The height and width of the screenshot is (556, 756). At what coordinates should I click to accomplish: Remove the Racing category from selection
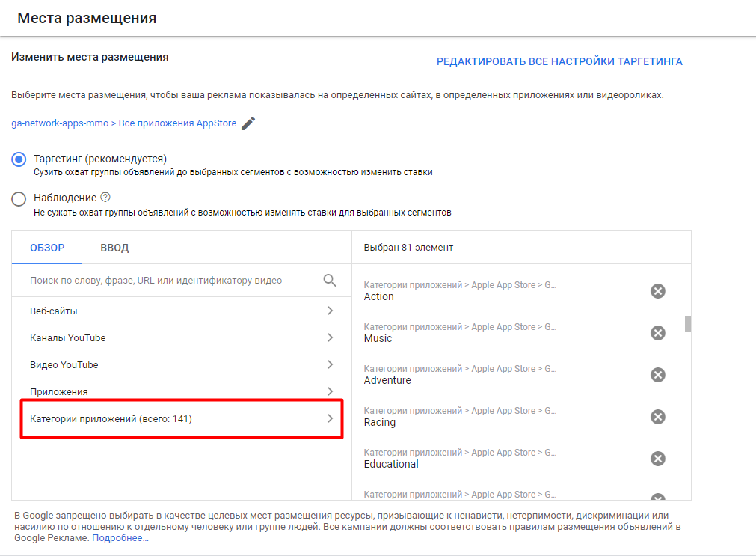click(658, 417)
